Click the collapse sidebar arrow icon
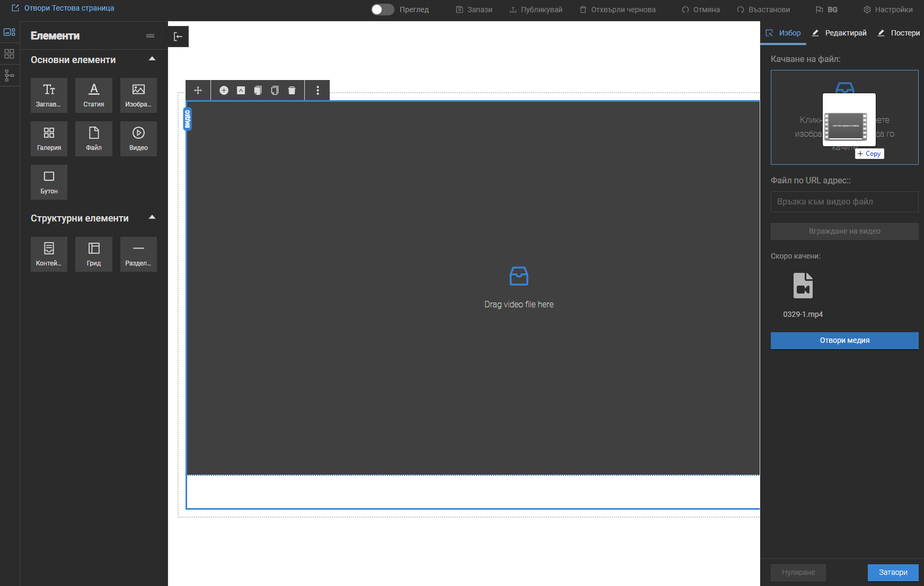This screenshot has width=924, height=586. [178, 37]
